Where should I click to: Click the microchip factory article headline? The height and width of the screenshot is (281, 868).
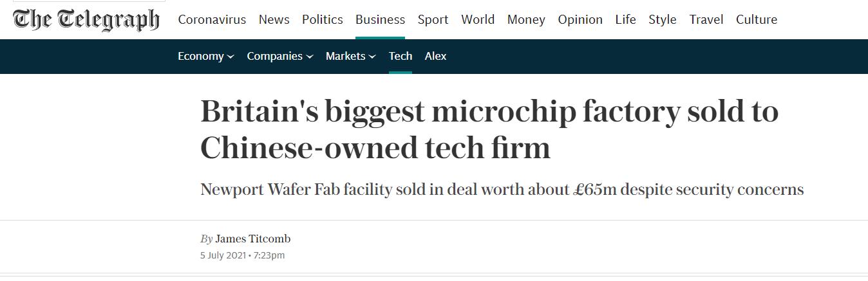489,129
